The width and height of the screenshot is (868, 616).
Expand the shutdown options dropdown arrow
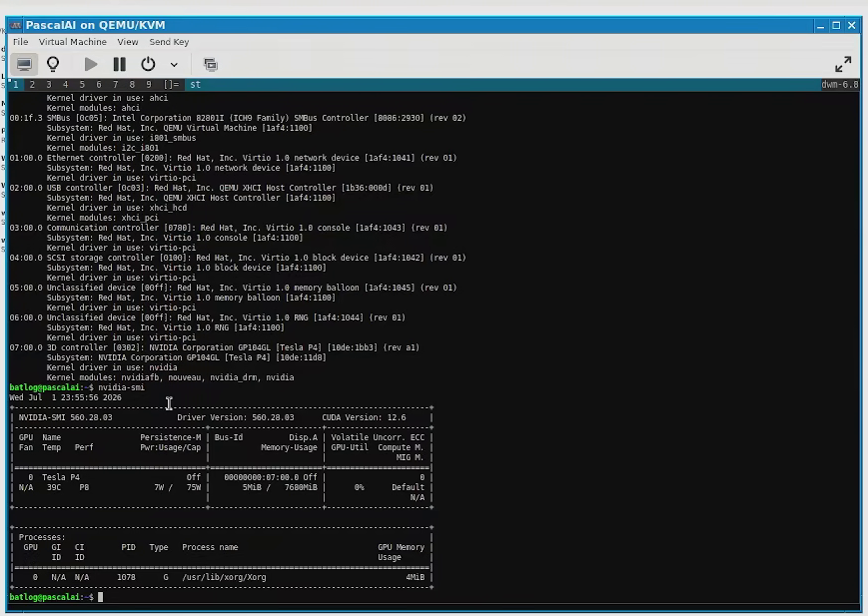pos(174,65)
